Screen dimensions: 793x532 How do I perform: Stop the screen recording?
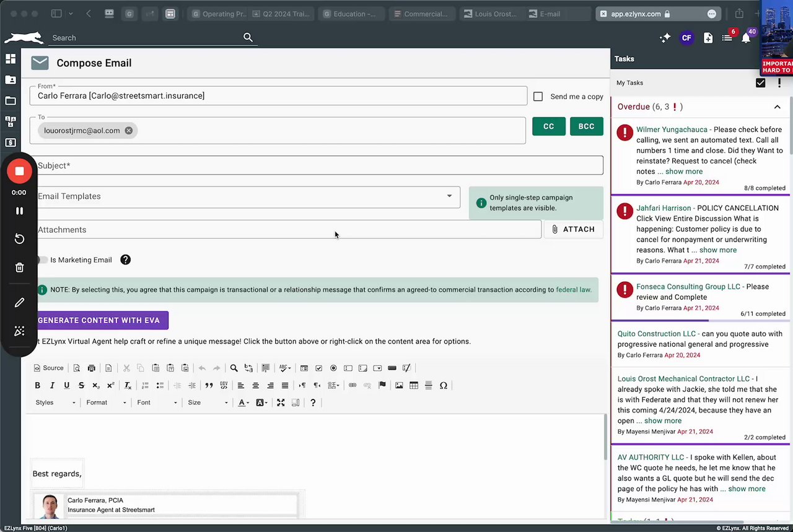[19, 172]
